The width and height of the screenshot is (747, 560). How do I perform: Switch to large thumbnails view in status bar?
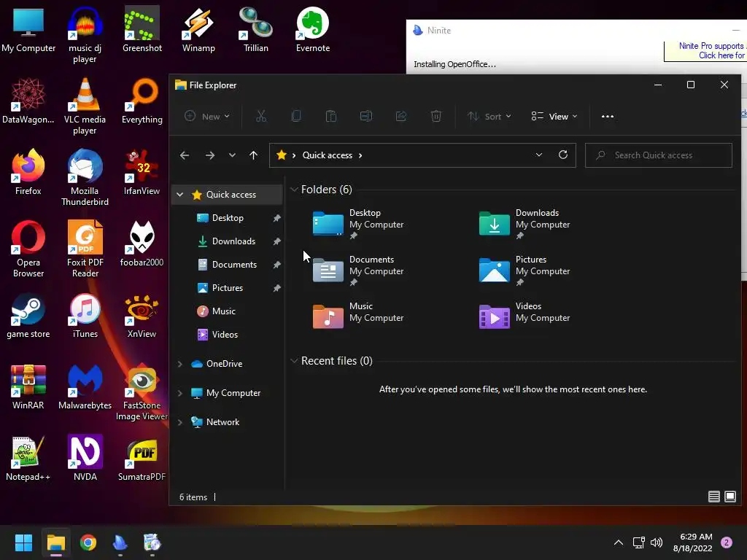(729, 497)
